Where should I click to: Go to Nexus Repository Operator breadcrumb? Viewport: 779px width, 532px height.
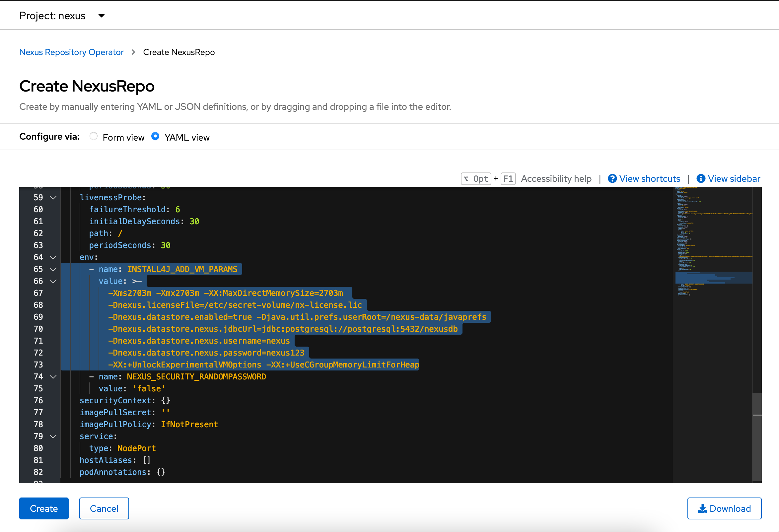click(x=71, y=52)
